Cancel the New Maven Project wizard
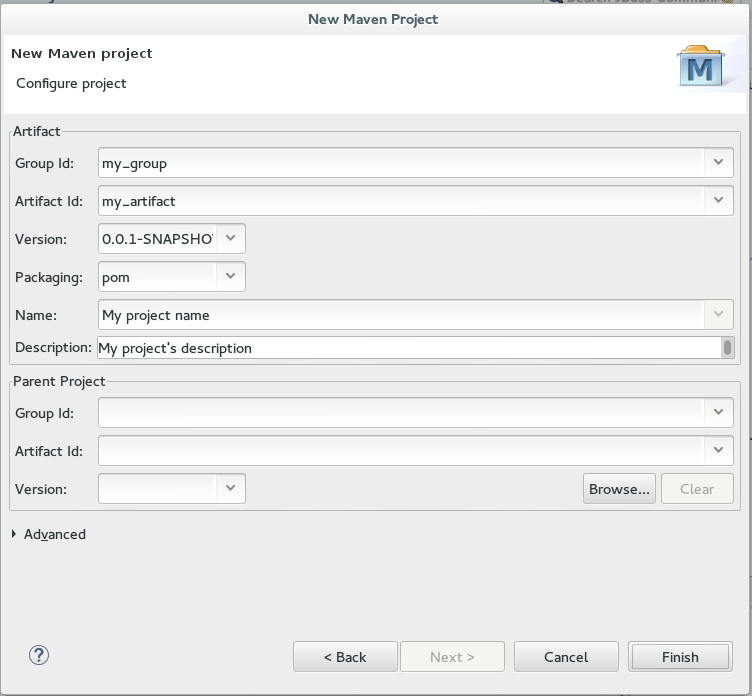Image resolution: width=752 pixels, height=696 pixels. [566, 657]
